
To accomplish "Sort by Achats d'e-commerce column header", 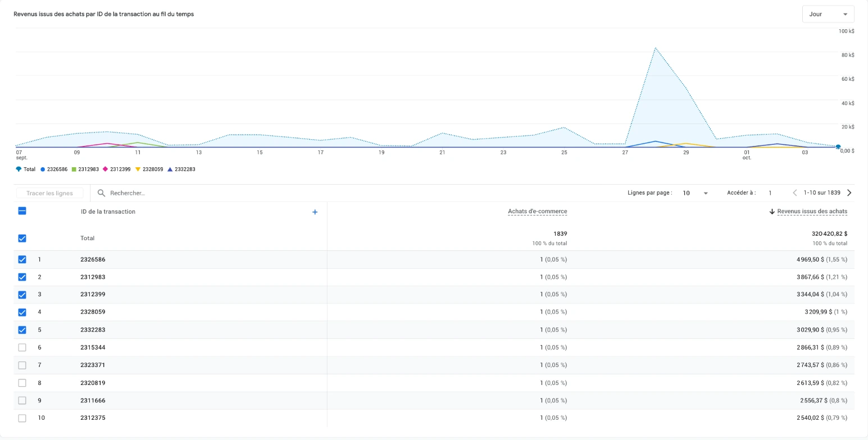I will coord(537,212).
